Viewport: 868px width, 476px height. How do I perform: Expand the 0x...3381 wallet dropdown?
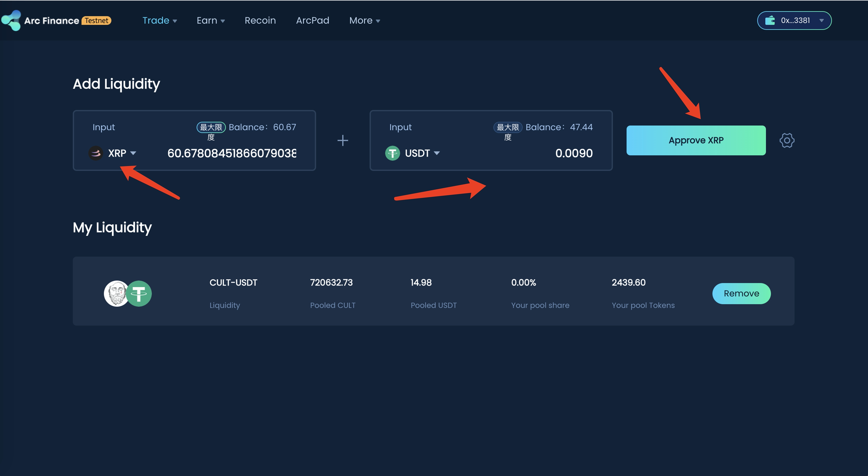(821, 21)
